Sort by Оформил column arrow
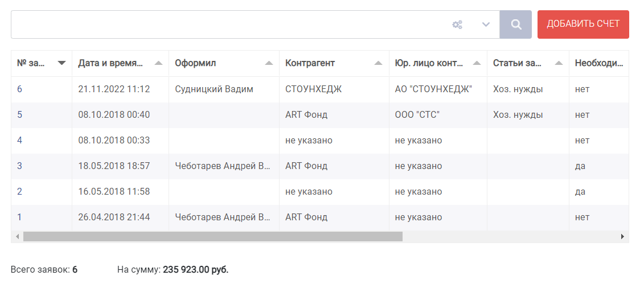The image size is (644, 288). click(269, 63)
